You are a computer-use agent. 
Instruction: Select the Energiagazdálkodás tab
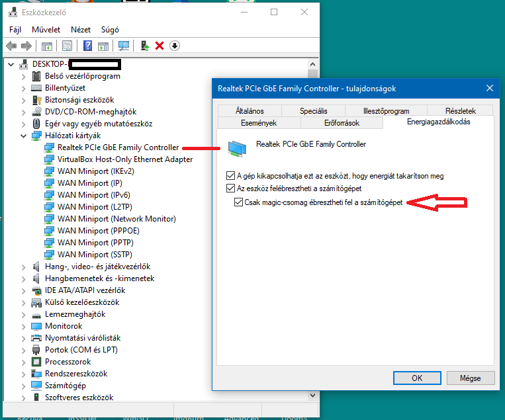(x=438, y=122)
